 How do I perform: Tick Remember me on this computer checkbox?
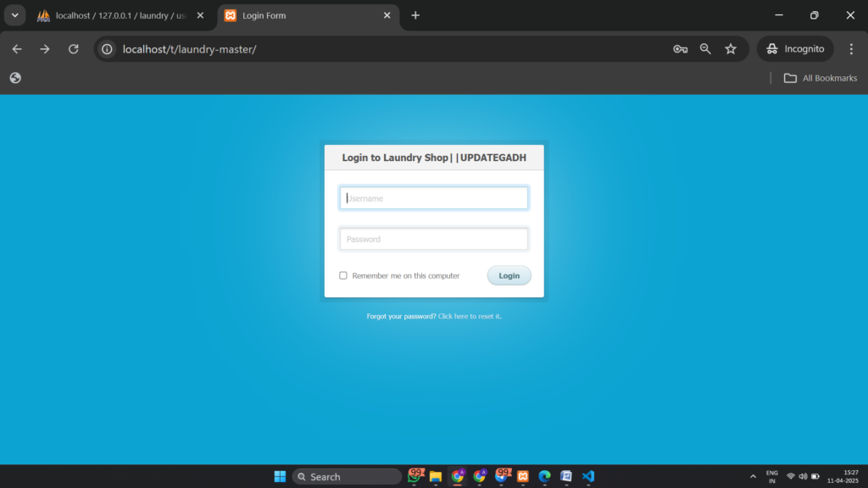343,275
